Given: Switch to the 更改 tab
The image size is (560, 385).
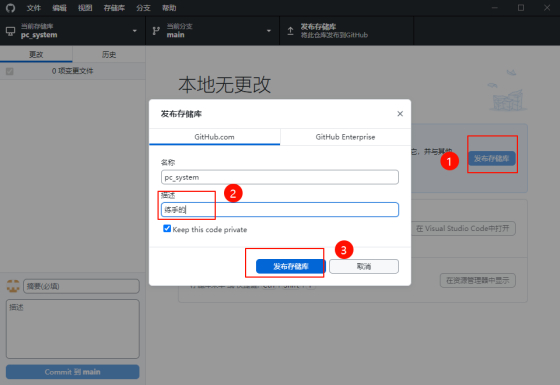Looking at the screenshot, I should tap(36, 54).
